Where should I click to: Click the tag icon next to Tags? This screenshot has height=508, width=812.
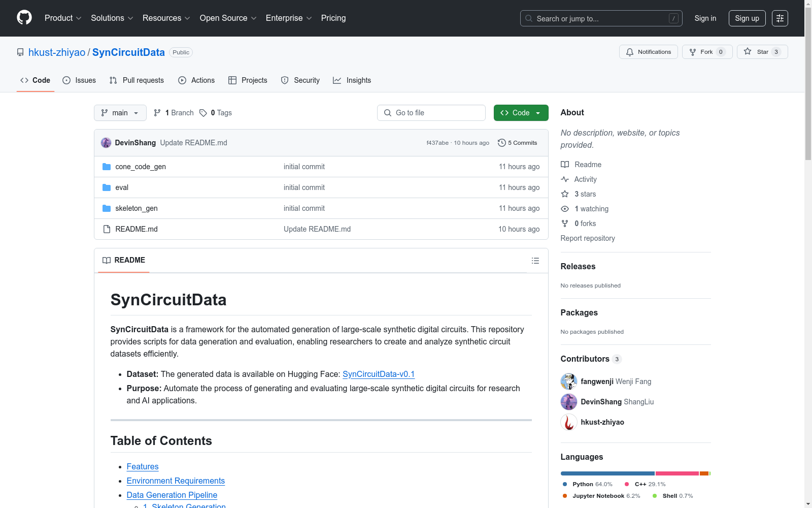point(203,113)
